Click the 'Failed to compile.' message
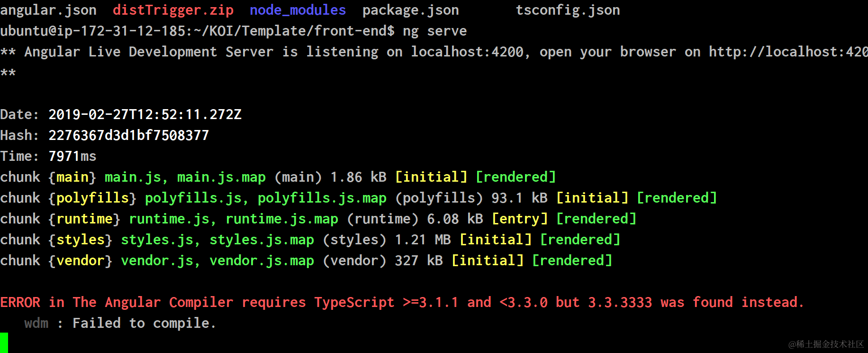The width and height of the screenshot is (868, 353). coord(144,324)
